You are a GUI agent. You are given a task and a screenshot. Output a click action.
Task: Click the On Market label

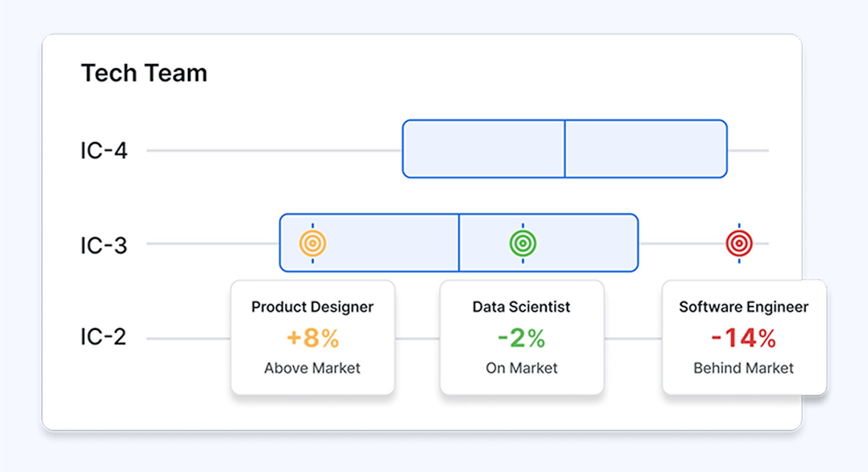click(x=521, y=368)
